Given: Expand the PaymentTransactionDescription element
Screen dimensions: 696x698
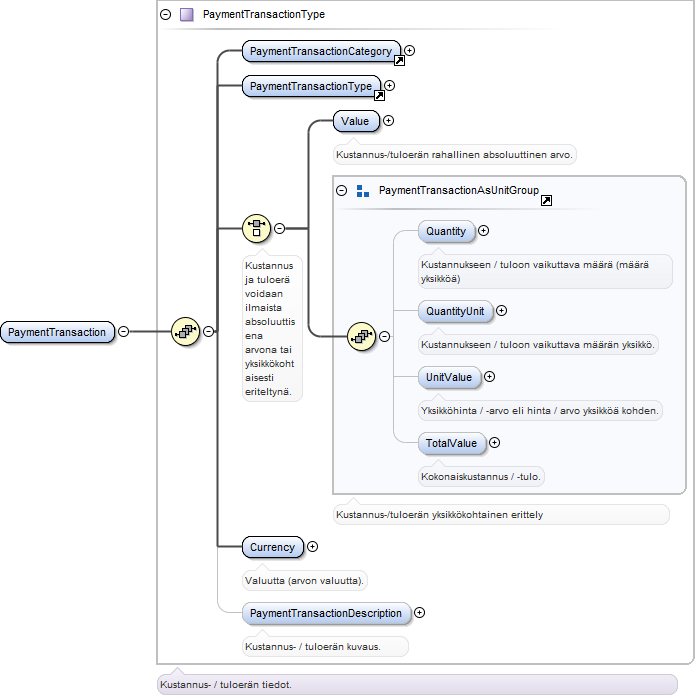Looking at the screenshot, I should 419,613.
